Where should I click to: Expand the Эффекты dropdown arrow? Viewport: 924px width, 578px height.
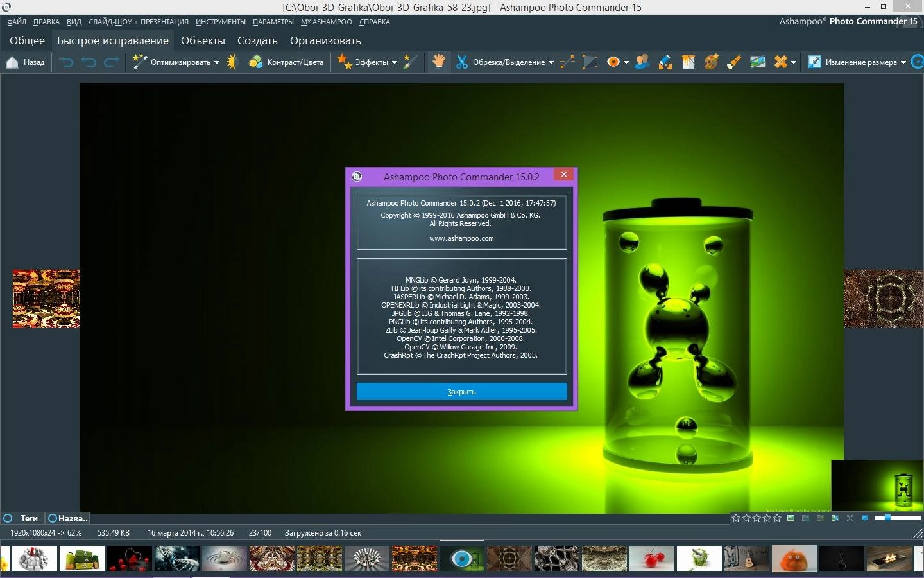point(395,62)
